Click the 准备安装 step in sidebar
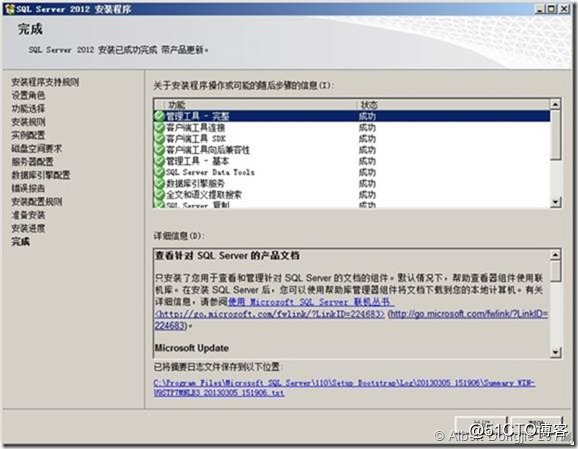The width and height of the screenshot is (578, 449). click(28, 215)
